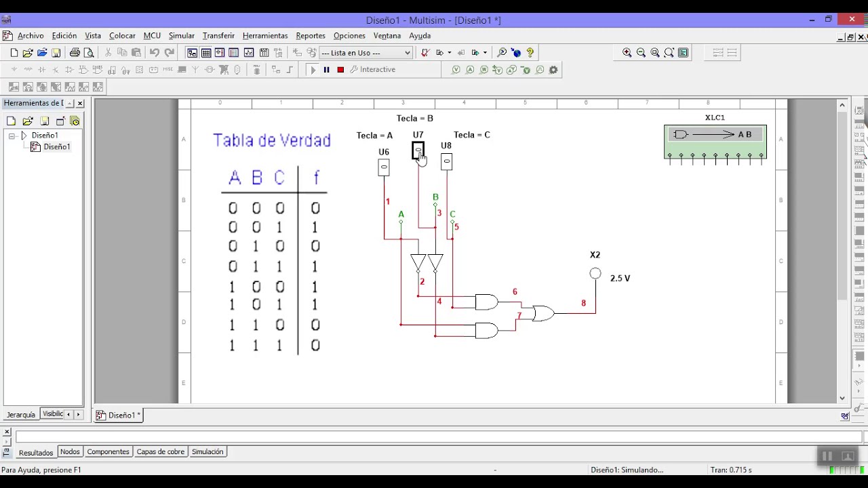Toggle the U7 interactive switch (Tecla B)
Viewport: 868px width, 488px height.
[x=418, y=150]
